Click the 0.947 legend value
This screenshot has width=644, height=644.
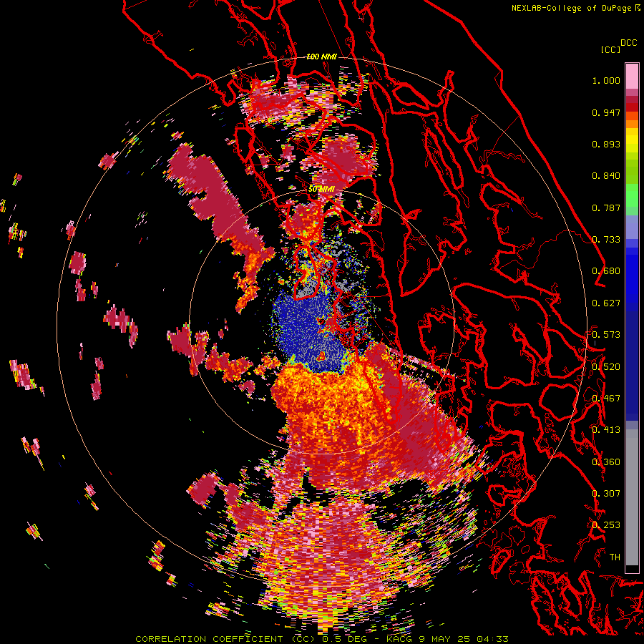(x=606, y=112)
